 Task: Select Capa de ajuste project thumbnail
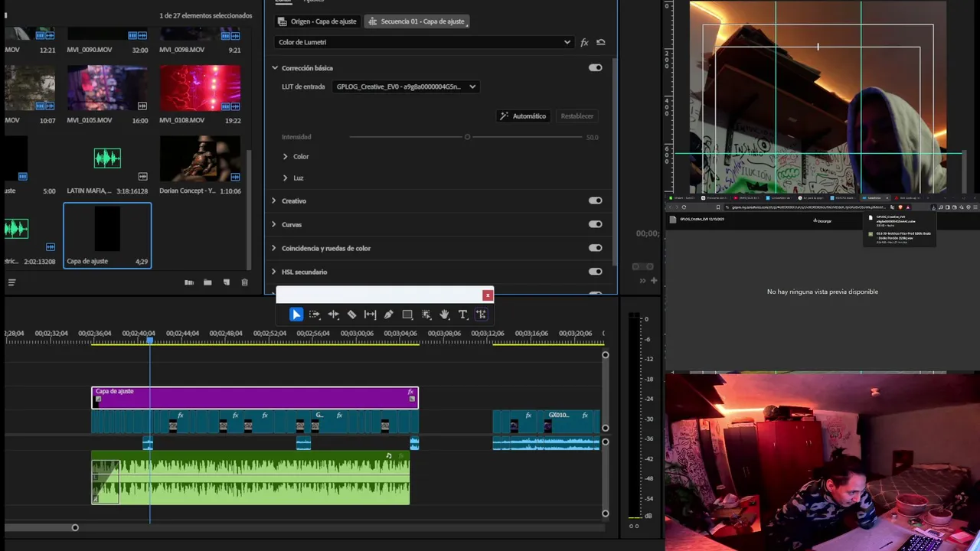pos(107,229)
